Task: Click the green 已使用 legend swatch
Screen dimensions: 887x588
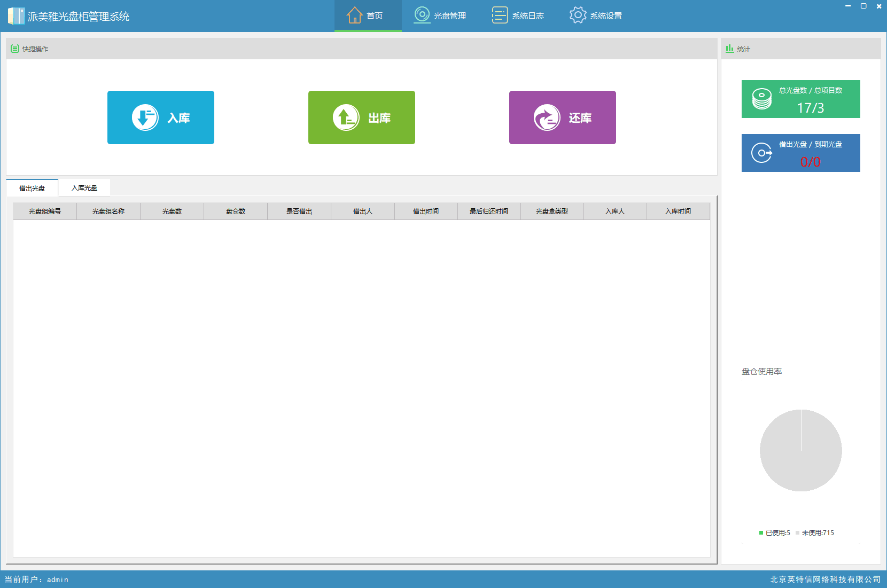Action: point(761,533)
